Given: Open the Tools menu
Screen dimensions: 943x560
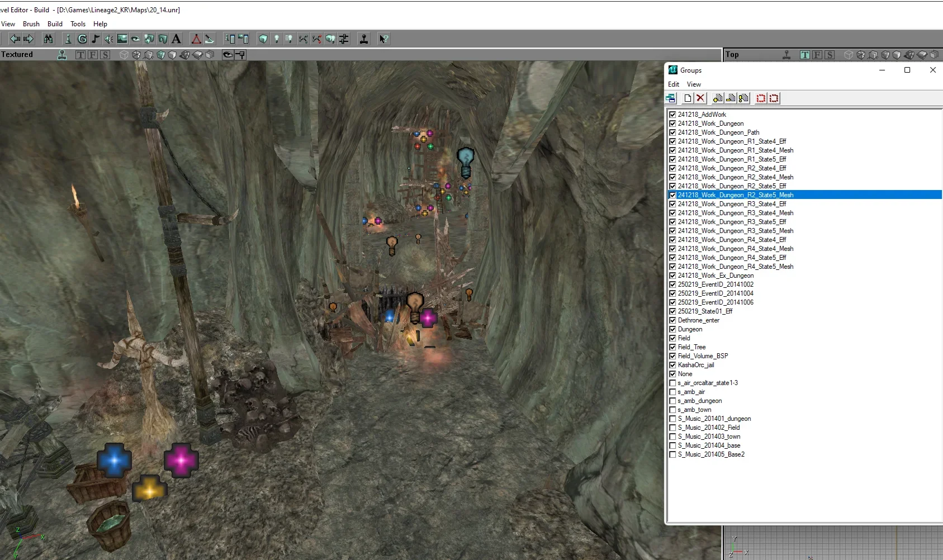Looking at the screenshot, I should [78, 24].
